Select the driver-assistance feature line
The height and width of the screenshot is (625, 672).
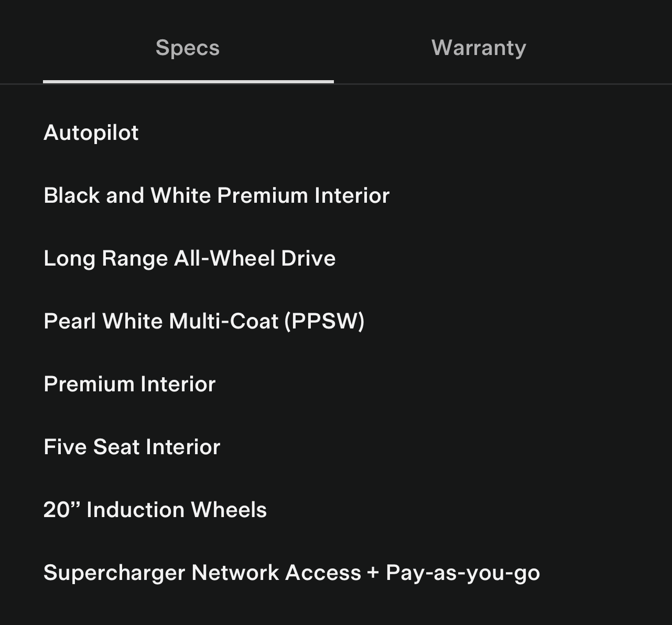[91, 133]
